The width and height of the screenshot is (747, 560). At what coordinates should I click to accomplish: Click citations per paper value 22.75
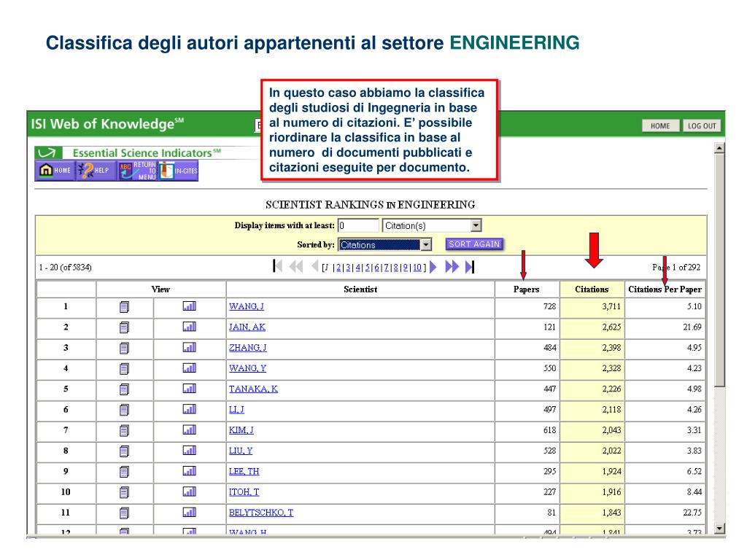pos(692,513)
